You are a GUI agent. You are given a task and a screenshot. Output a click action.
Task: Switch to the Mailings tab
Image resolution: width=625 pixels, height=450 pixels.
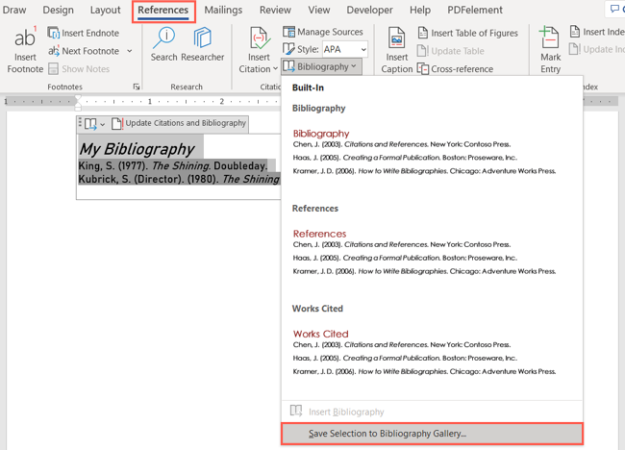pyautogui.click(x=223, y=10)
